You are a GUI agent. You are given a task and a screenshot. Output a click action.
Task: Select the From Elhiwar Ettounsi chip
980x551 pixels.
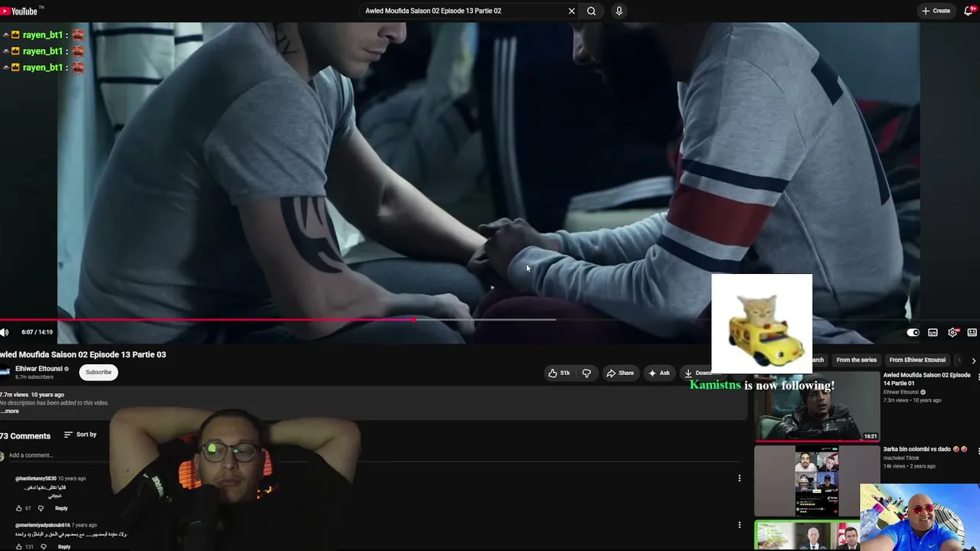pos(917,360)
